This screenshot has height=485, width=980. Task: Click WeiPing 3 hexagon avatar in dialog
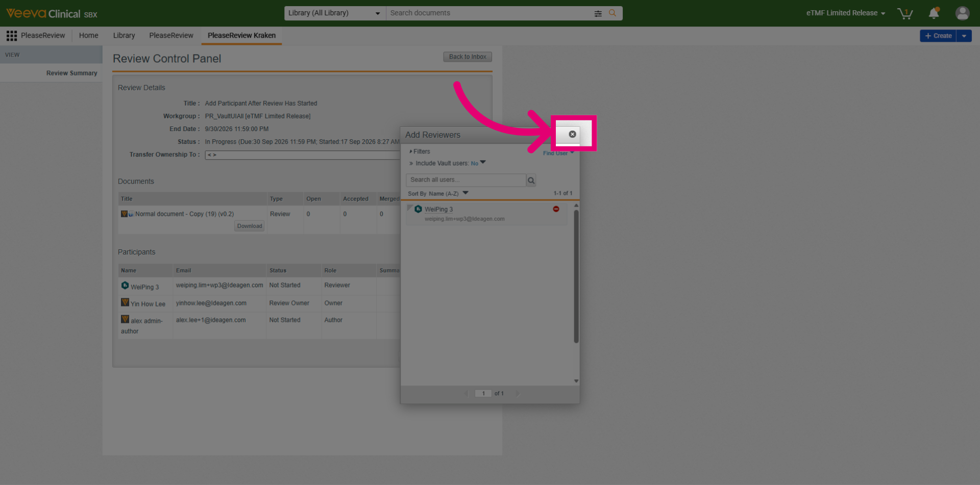tap(418, 209)
